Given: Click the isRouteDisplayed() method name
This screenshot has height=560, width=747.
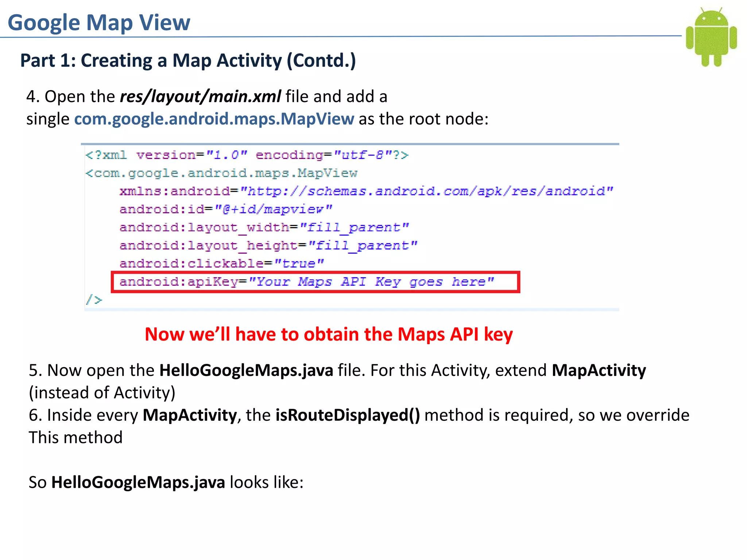Looking at the screenshot, I should coord(348,415).
